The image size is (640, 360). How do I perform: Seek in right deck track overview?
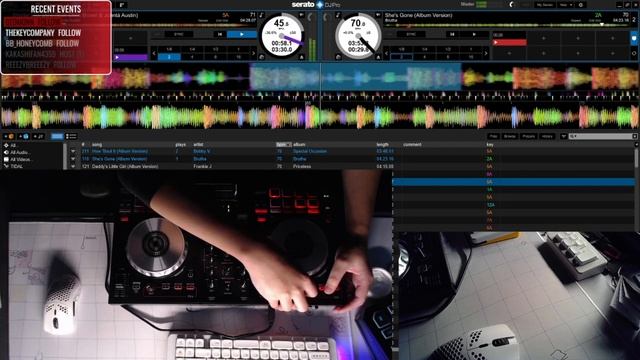coord(506,25)
